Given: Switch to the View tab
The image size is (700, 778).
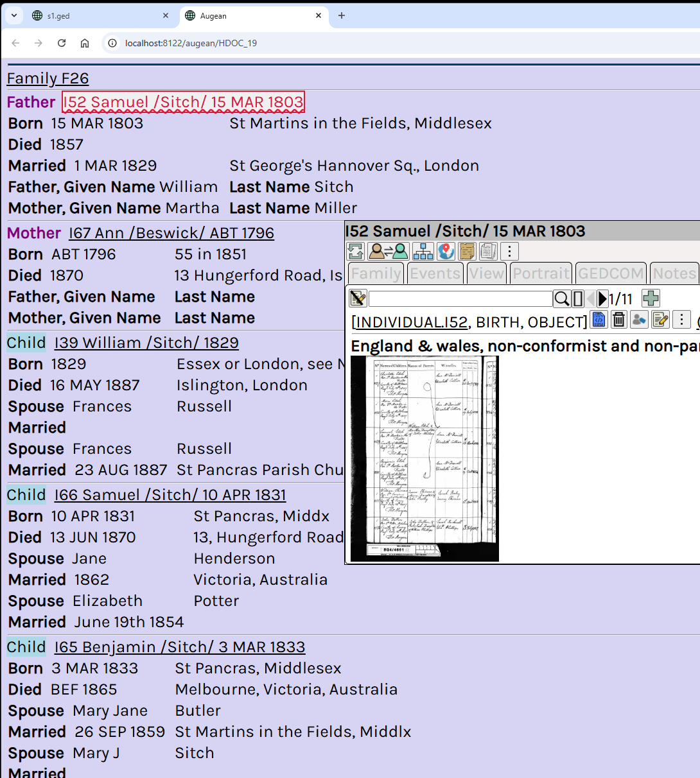Looking at the screenshot, I should pyautogui.click(x=487, y=273).
